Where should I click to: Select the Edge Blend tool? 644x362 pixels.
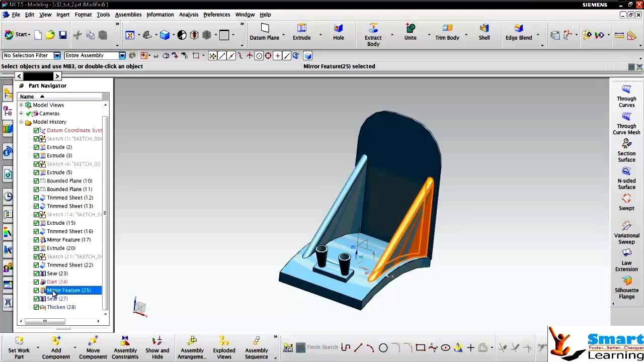[x=518, y=33]
